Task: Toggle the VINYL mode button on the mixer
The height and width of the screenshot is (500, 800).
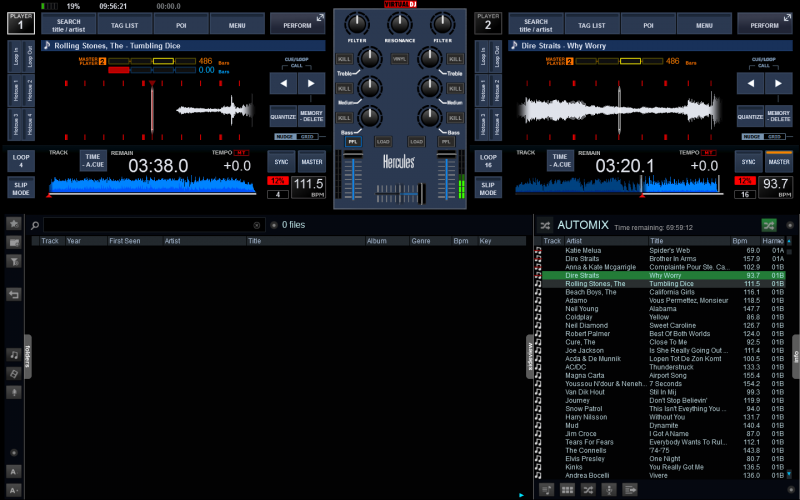Action: point(399,59)
